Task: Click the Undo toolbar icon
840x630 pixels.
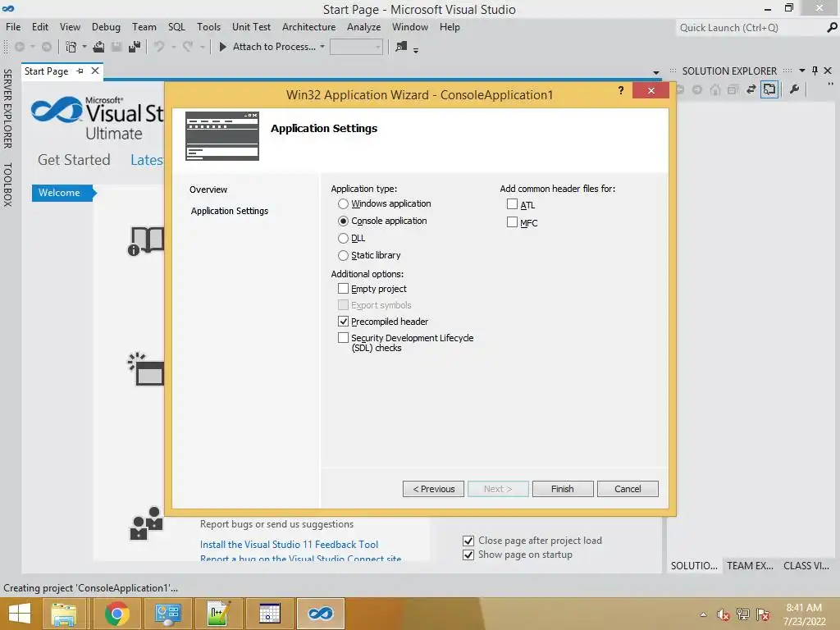Action: [x=159, y=47]
